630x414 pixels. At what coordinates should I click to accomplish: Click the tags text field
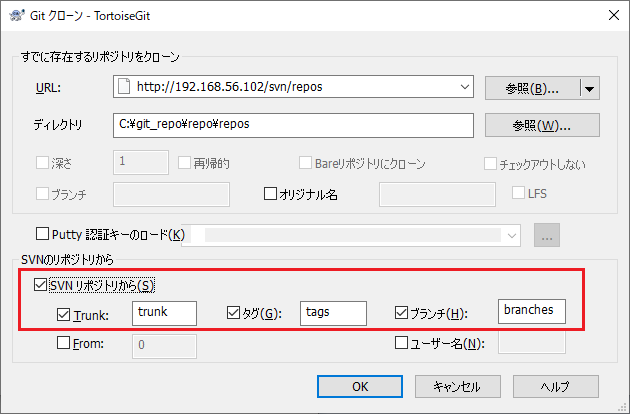coord(333,313)
